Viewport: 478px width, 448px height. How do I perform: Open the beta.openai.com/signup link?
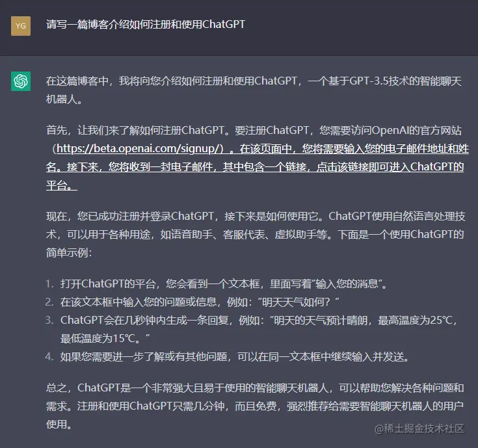140,148
